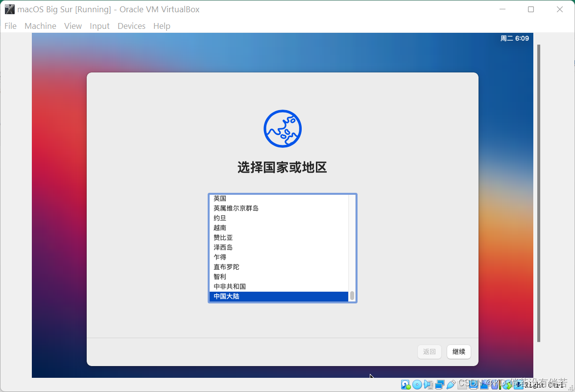Minimize the VirtualBox window
The width and height of the screenshot is (575, 392).
[503, 9]
